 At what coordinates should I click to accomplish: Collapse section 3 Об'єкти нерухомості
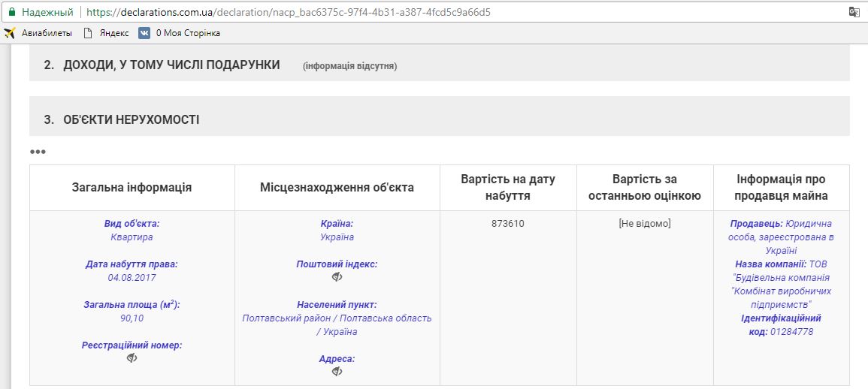pyautogui.click(x=132, y=120)
